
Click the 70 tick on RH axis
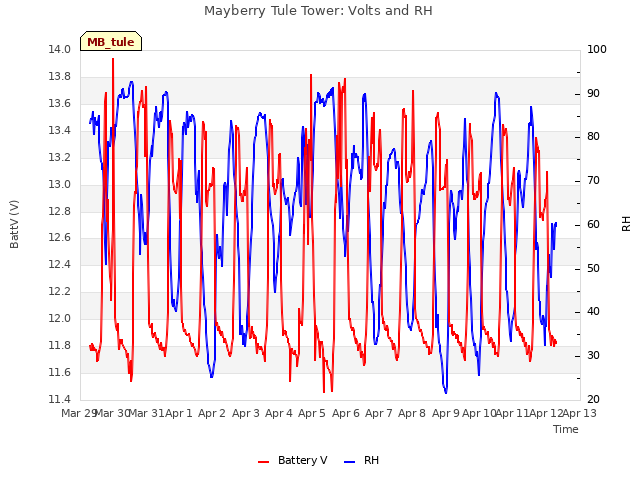[x=593, y=180]
